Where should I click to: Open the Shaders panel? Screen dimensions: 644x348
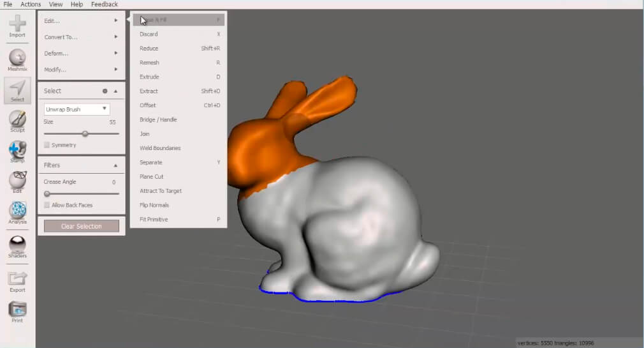click(x=17, y=247)
